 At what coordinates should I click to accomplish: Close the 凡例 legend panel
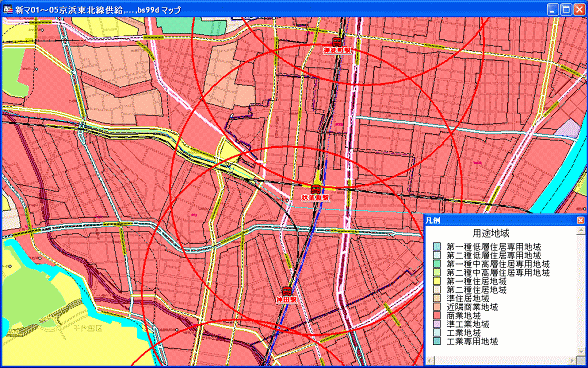580,220
